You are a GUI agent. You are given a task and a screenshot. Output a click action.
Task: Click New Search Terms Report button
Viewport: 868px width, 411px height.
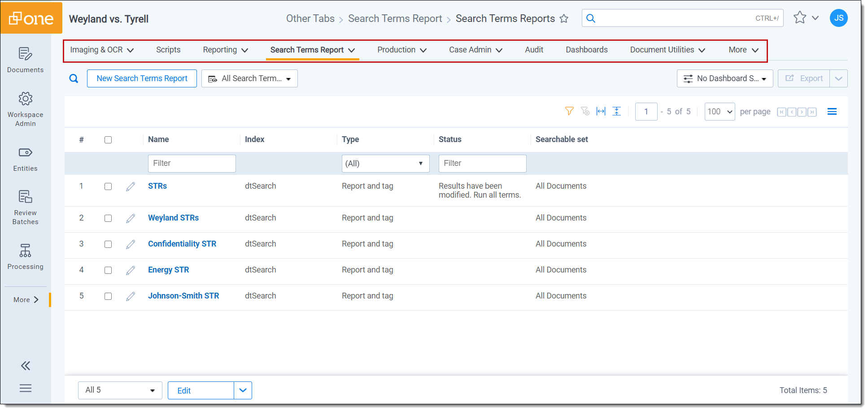pyautogui.click(x=142, y=78)
